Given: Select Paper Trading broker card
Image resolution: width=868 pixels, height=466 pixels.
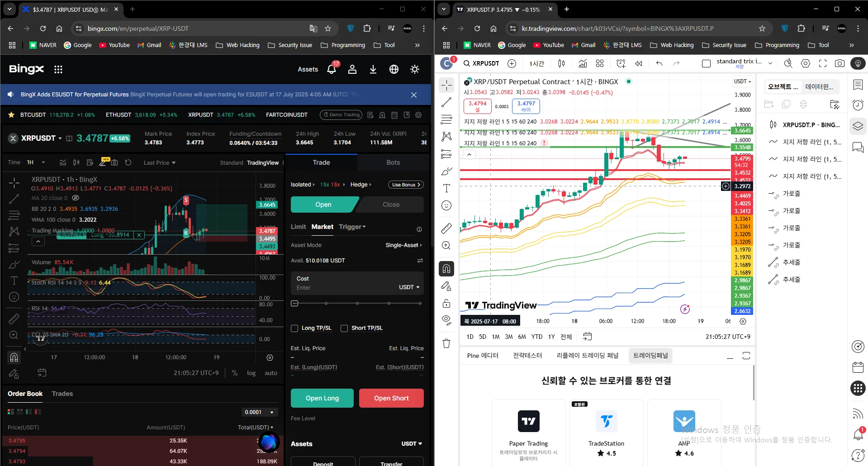Looking at the screenshot, I should (x=528, y=432).
